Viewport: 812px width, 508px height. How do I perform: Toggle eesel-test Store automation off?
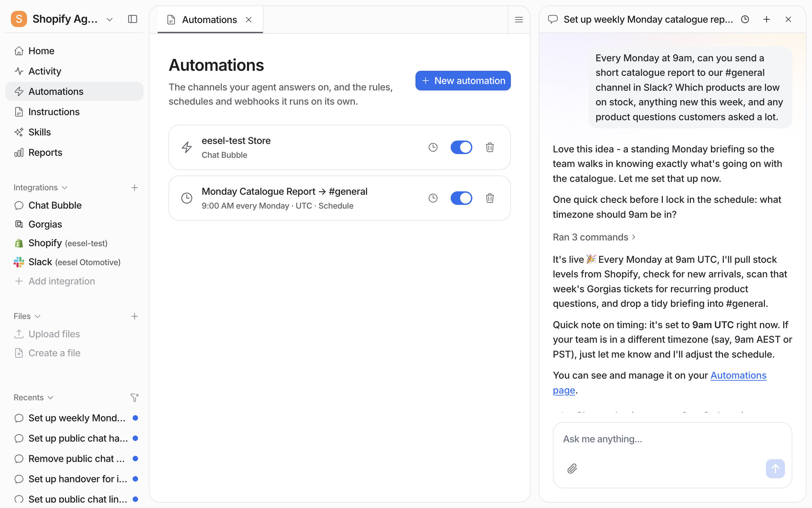tap(461, 147)
